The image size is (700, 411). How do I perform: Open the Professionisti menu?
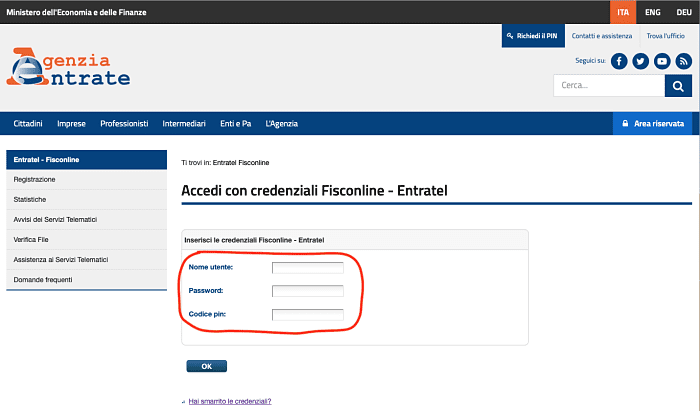[124, 124]
